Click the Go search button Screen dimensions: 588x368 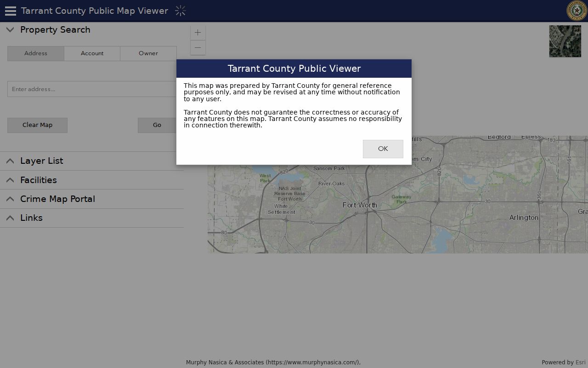coord(157,125)
